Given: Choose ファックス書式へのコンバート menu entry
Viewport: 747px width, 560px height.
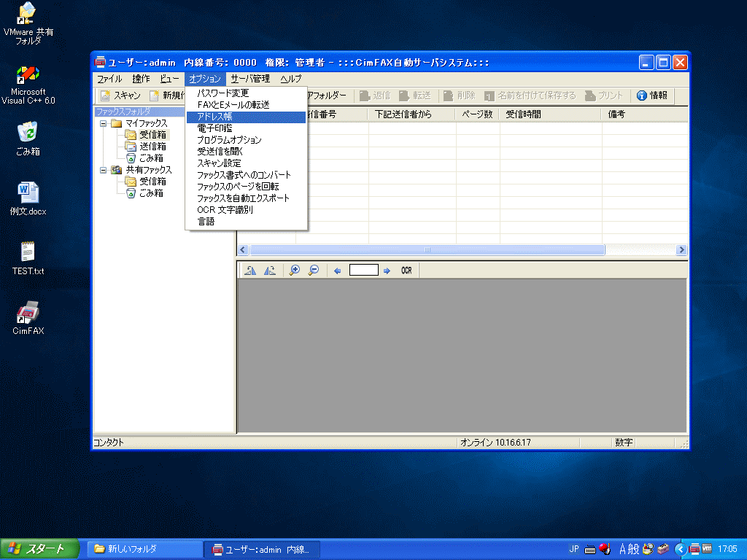Looking at the screenshot, I should point(246,175).
